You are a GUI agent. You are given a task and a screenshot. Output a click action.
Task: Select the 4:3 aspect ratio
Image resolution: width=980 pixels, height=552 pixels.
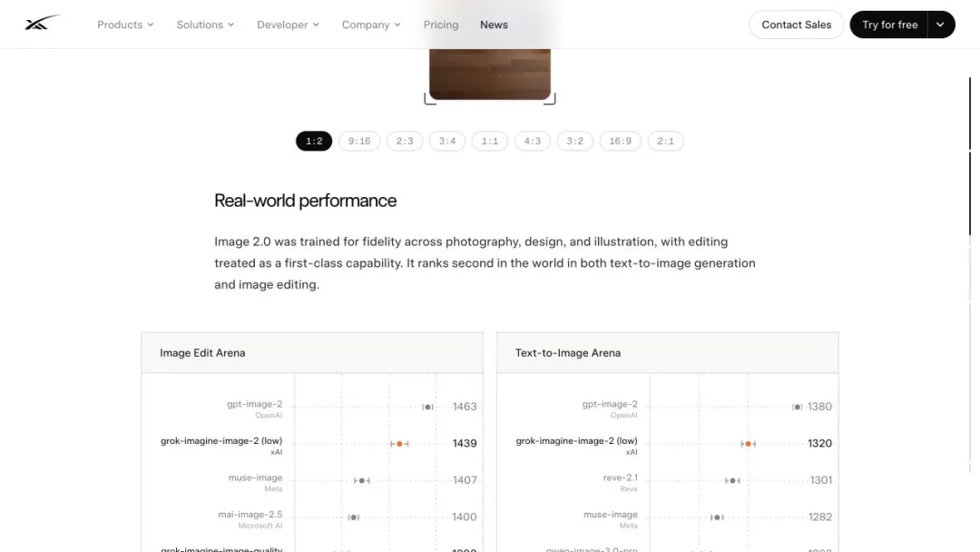533,141
